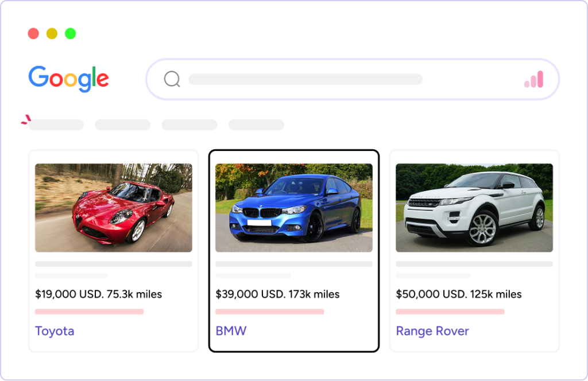This screenshot has height=381, width=588.
Task: Click the Google logo
Action: pos(68,79)
